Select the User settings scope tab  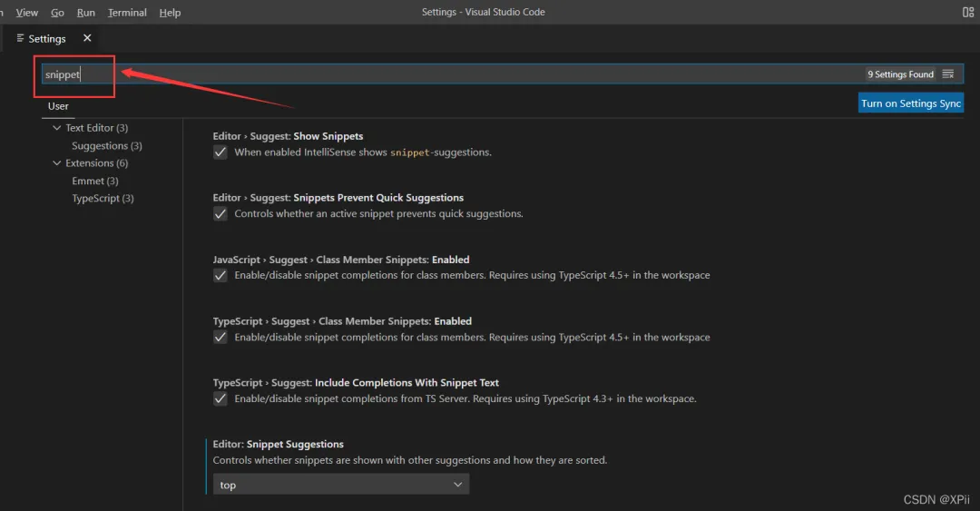58,106
